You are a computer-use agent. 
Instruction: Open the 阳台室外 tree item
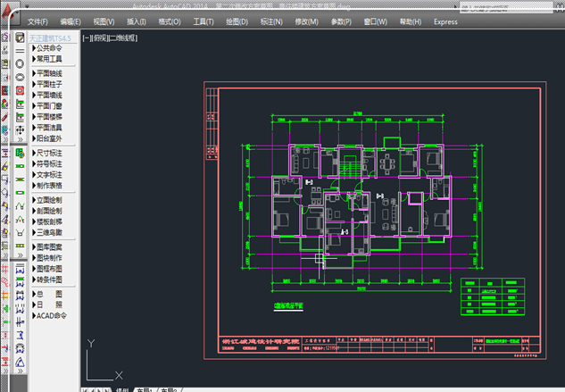click(47, 138)
